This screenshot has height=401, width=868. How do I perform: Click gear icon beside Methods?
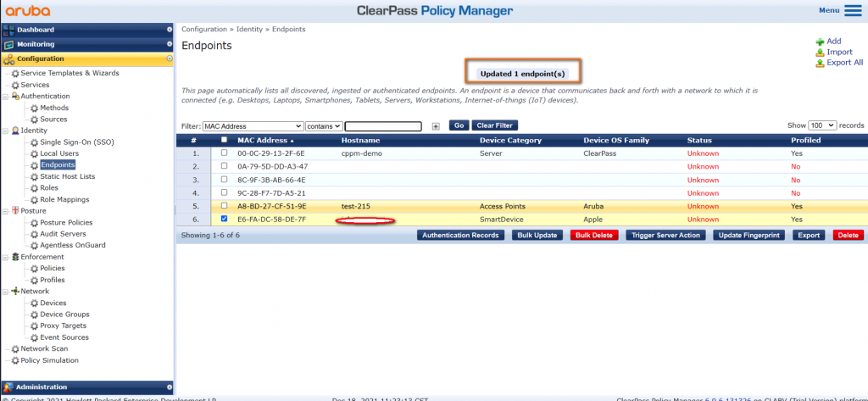click(x=35, y=108)
